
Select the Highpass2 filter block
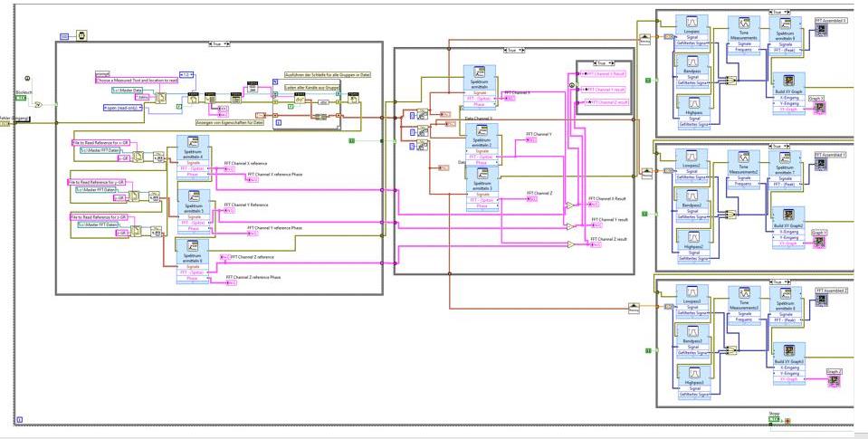(x=692, y=245)
